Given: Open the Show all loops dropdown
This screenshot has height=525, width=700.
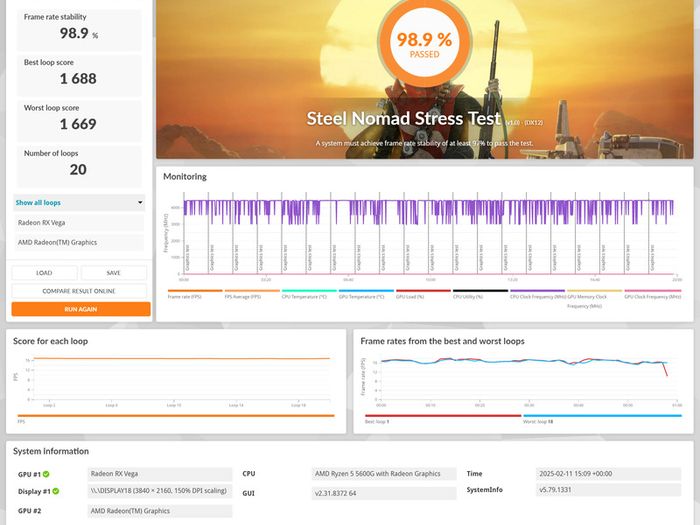Looking at the screenshot, I should (79, 203).
